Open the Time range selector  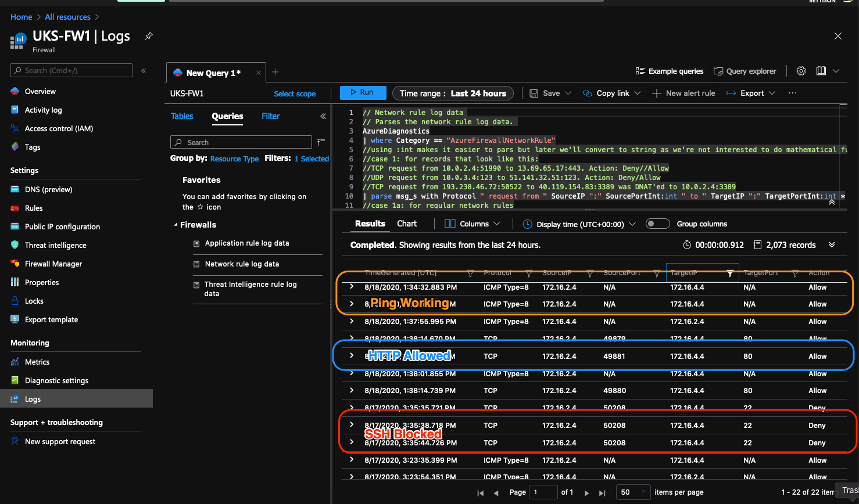coord(453,93)
